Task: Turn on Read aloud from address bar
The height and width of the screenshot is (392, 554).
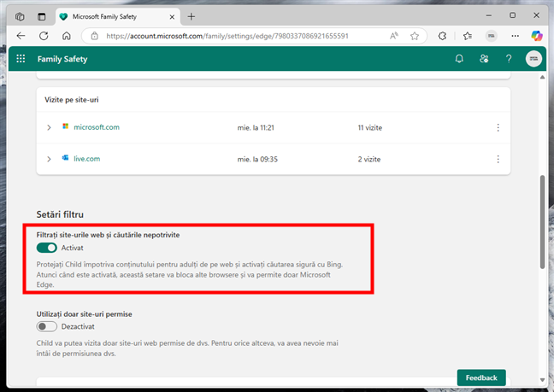Action: pyautogui.click(x=394, y=36)
